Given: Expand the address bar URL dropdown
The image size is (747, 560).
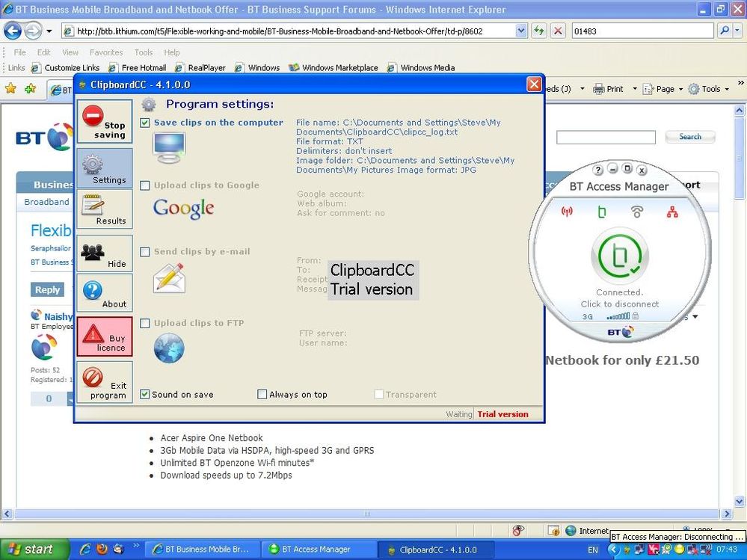Looking at the screenshot, I should [521, 31].
